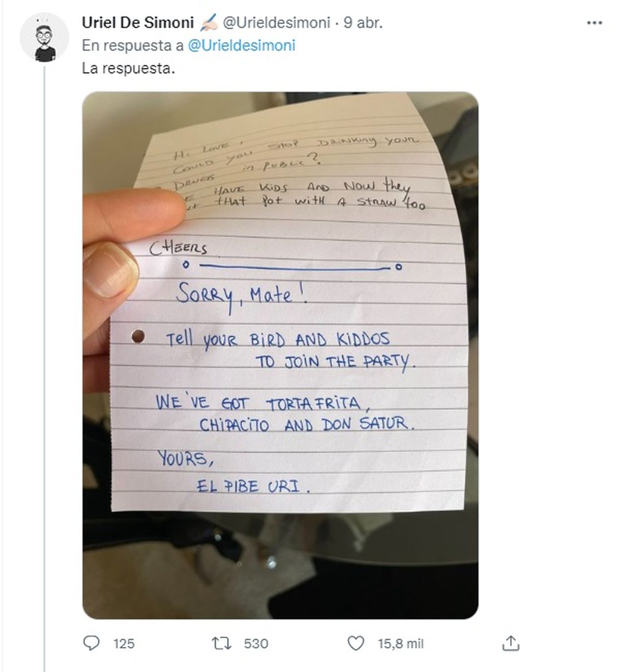This screenshot has width=621, height=672.
Task: Like the tweet with the heart icon
Action: click(356, 643)
